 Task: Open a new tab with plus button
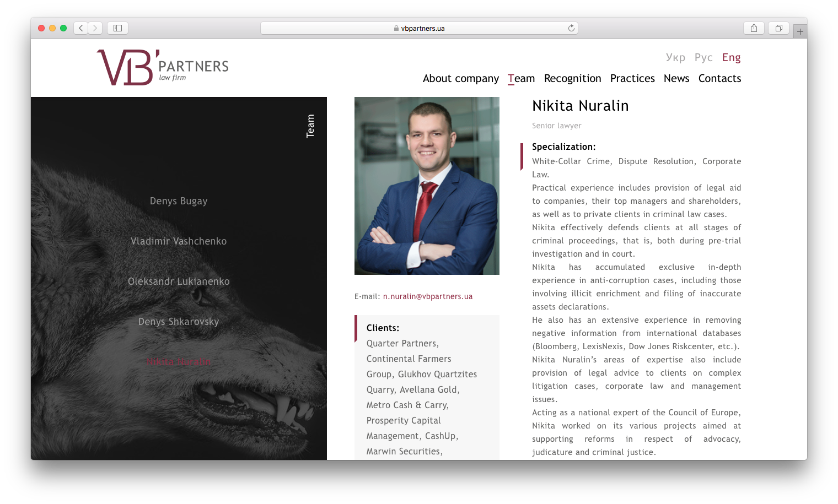pos(800,32)
